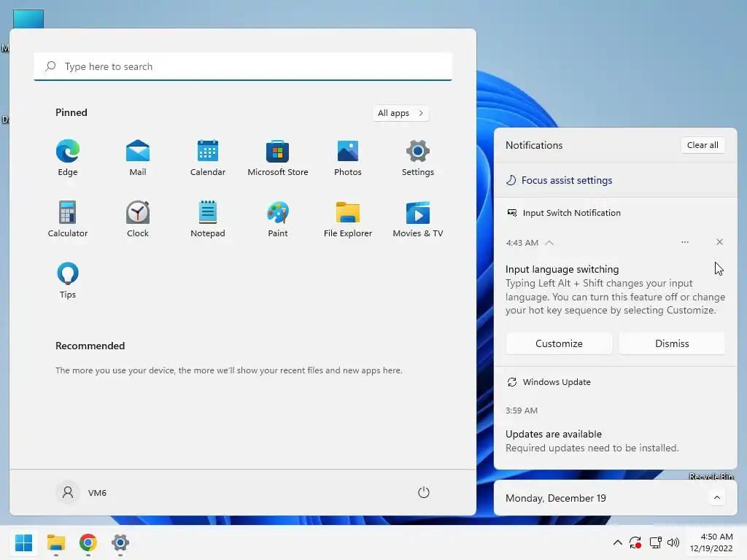Image resolution: width=747 pixels, height=560 pixels.
Task: Expand the Monday, December 19 calendar
Action: pyautogui.click(x=716, y=497)
